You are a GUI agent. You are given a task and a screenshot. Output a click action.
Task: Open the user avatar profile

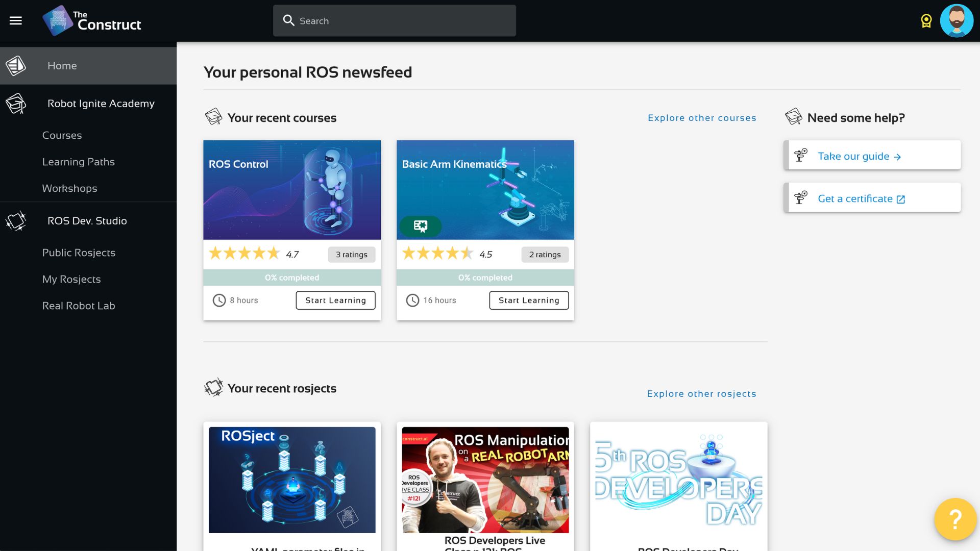pos(957,21)
